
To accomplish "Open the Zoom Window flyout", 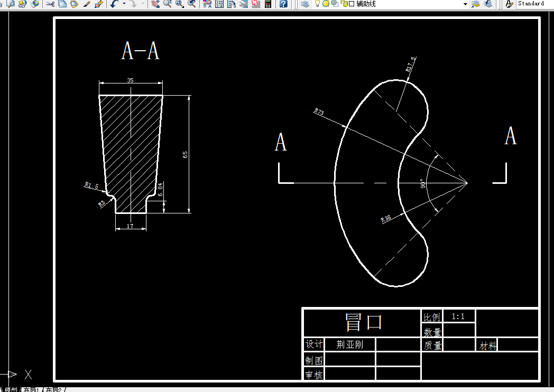I will point(180,4).
